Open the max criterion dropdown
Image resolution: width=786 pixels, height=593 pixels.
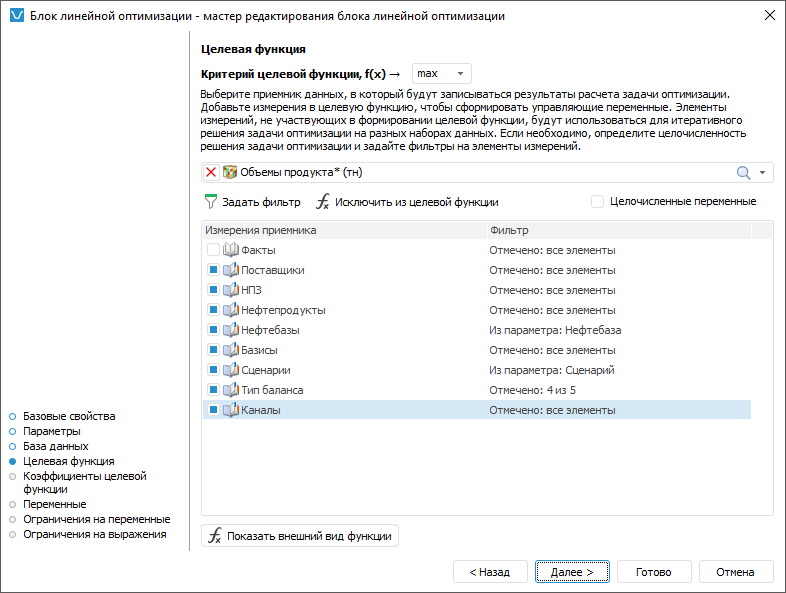coord(441,74)
